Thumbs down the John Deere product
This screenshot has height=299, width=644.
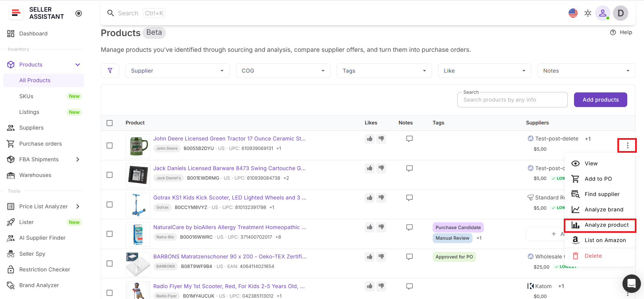point(381,139)
